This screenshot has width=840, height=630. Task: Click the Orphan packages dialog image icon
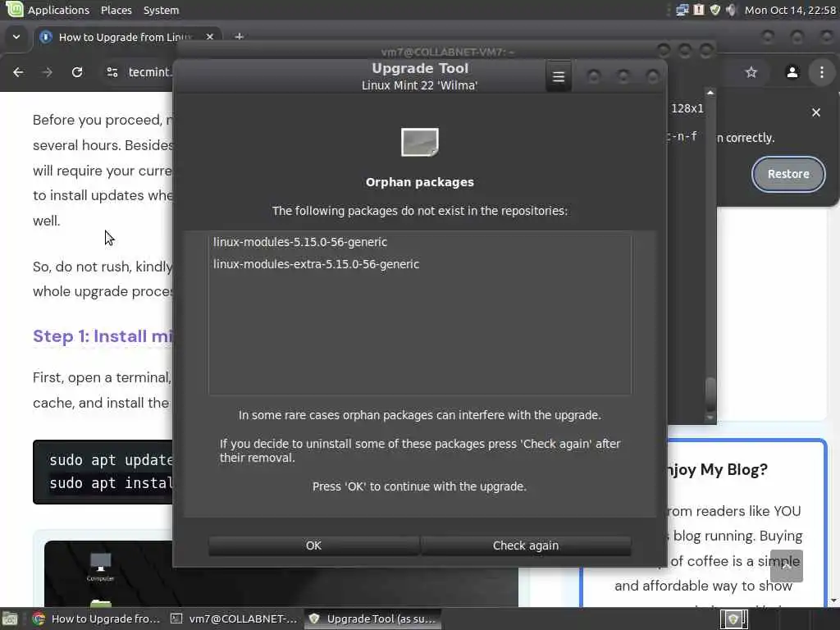tap(419, 142)
